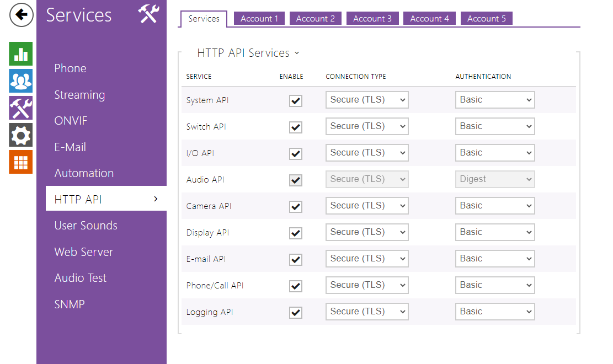This screenshot has height=364, width=613.
Task: Open the gear System settings icon
Action: click(21, 135)
